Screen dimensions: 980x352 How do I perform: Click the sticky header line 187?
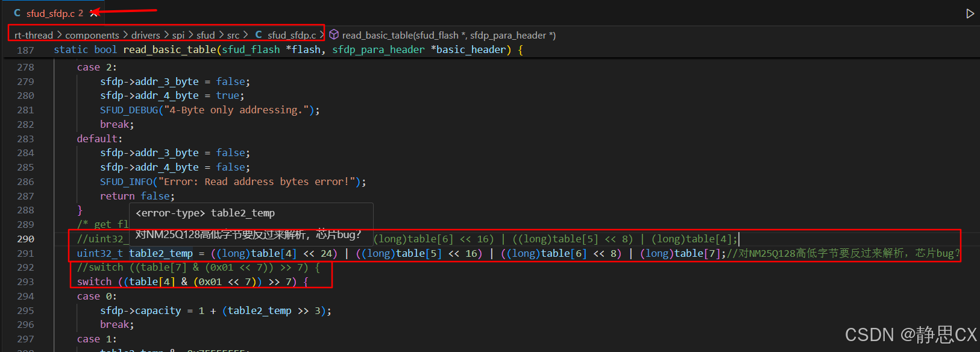(490, 50)
